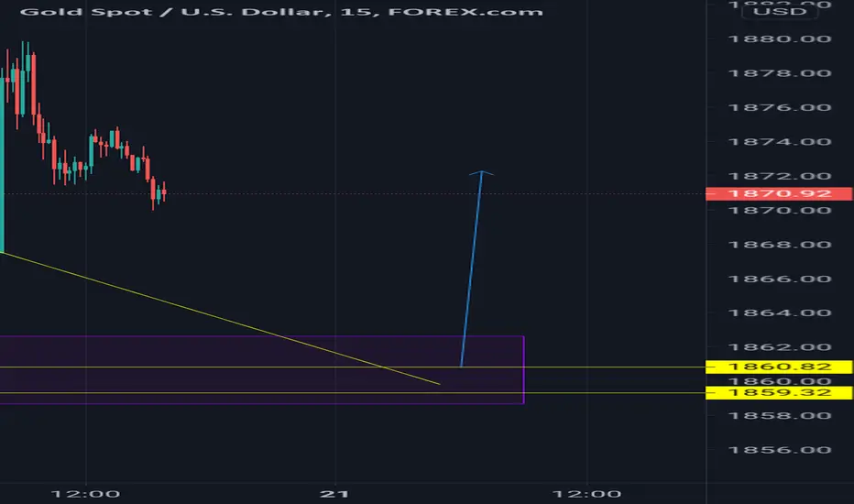
Task: Click the 1866.00 price axis label
Action: [x=780, y=279]
